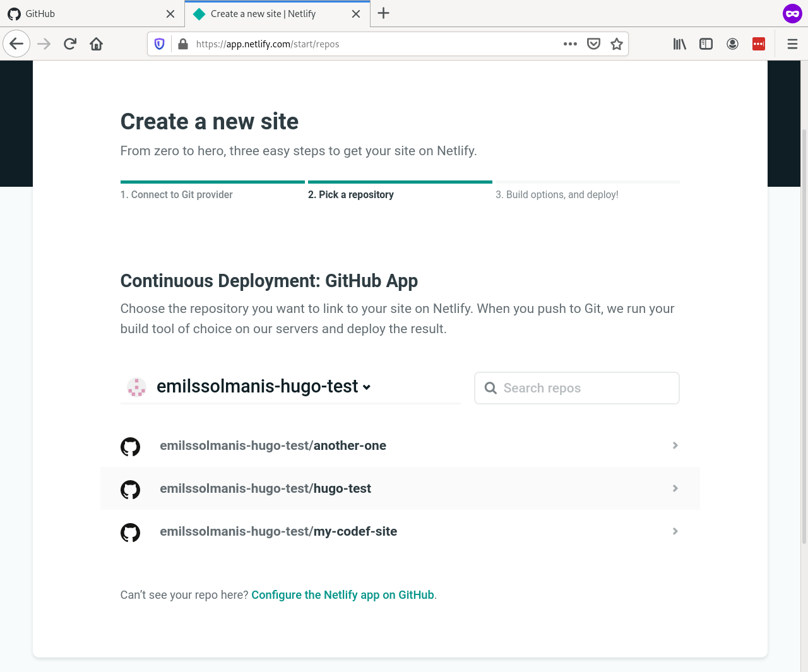The image size is (808, 672).
Task: Go back using the browser back arrow
Action: coord(16,44)
